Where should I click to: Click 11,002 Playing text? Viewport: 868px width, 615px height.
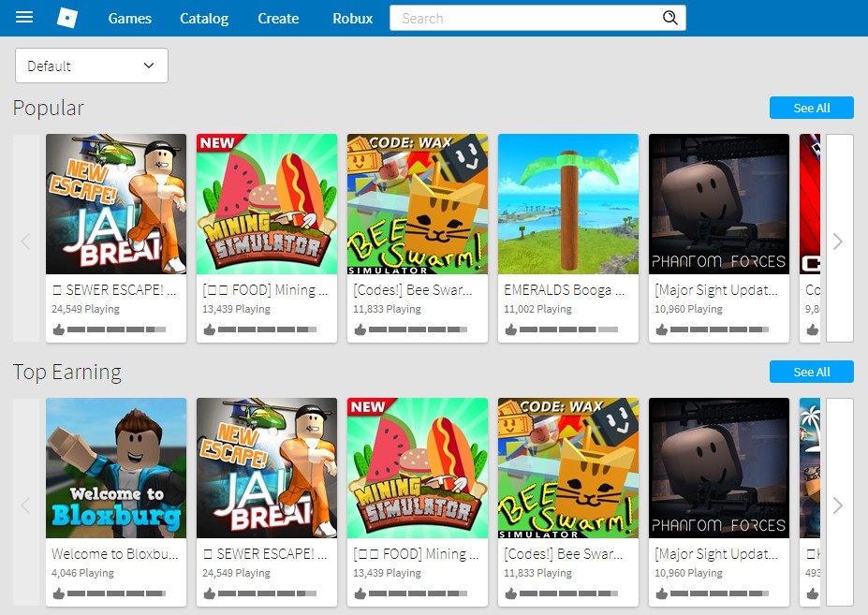pos(537,309)
